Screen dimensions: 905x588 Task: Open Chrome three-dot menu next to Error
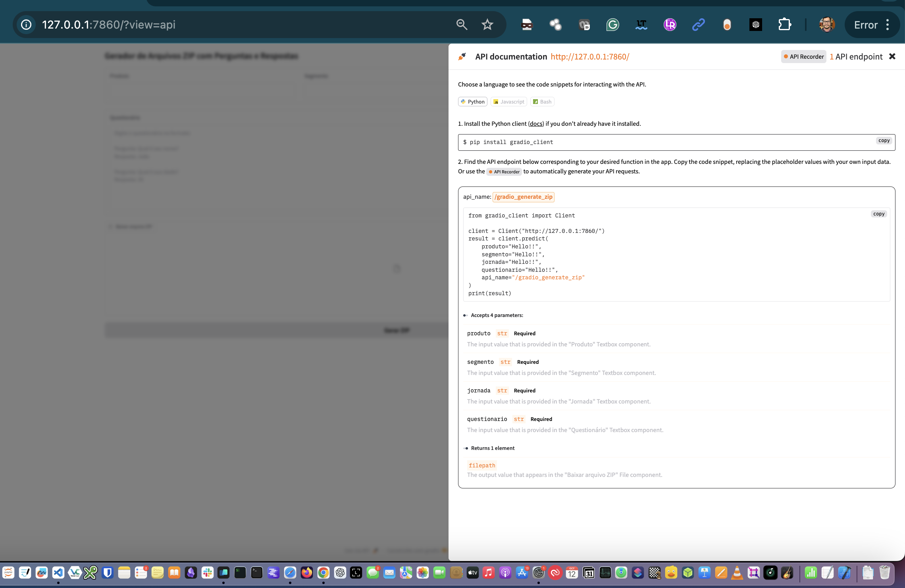pos(888,25)
